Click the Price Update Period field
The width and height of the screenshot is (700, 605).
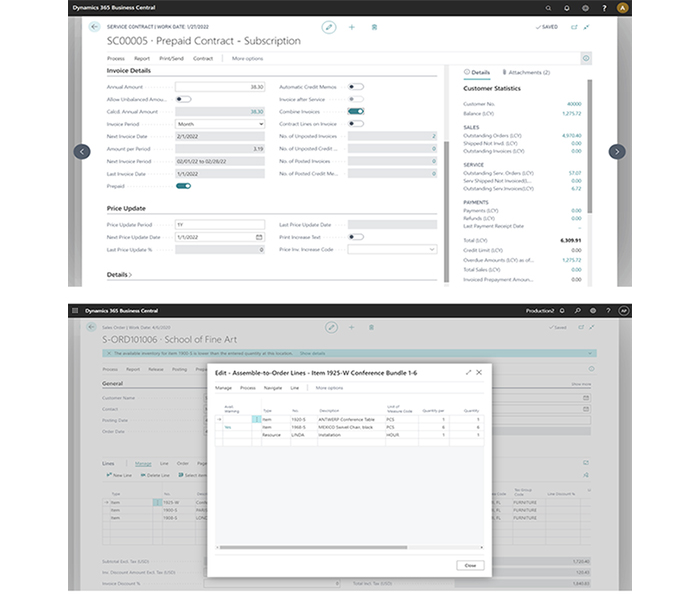pos(220,225)
